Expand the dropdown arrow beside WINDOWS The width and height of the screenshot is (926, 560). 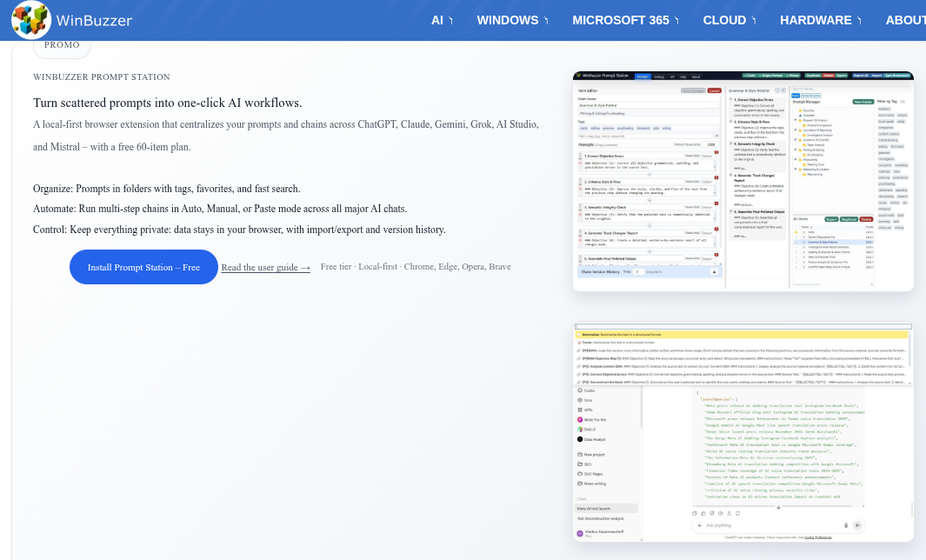tap(546, 21)
